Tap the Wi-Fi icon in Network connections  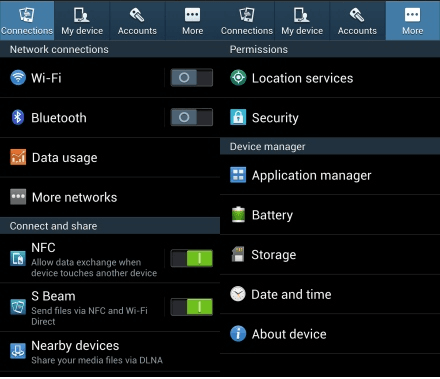18,78
